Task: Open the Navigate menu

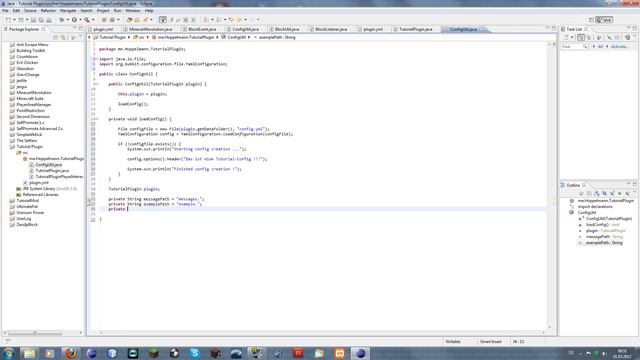Action: tap(68, 11)
